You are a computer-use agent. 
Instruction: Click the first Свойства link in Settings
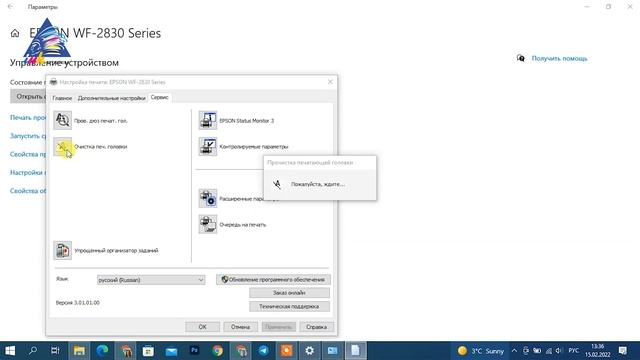[28, 154]
